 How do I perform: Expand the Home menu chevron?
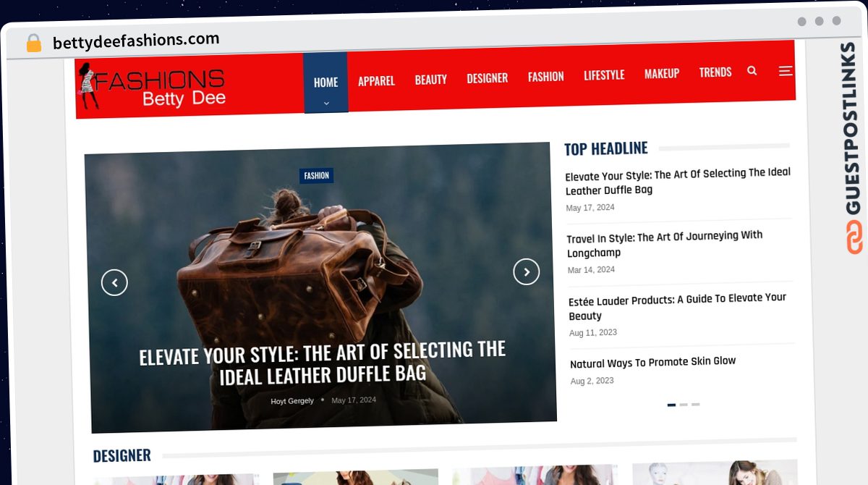(x=326, y=103)
